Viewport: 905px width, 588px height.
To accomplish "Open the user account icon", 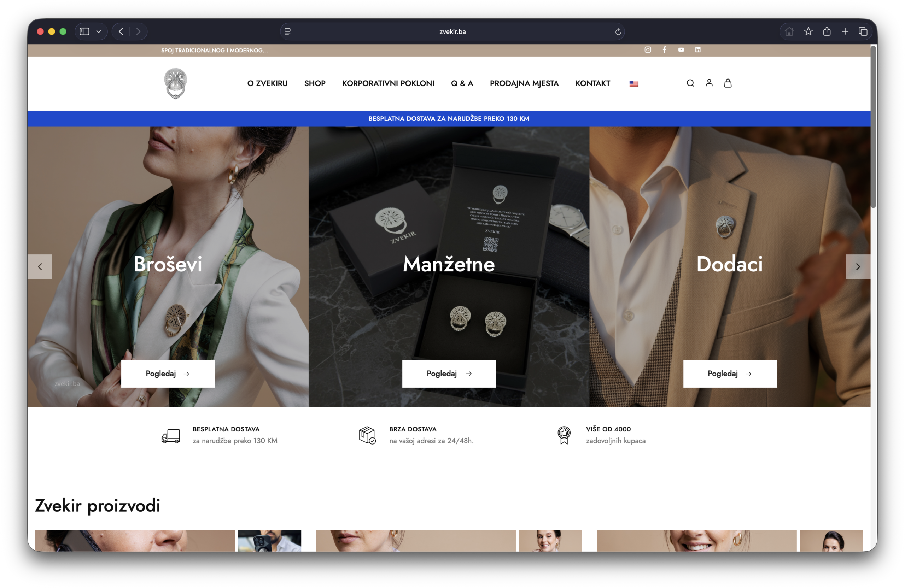I will [709, 83].
